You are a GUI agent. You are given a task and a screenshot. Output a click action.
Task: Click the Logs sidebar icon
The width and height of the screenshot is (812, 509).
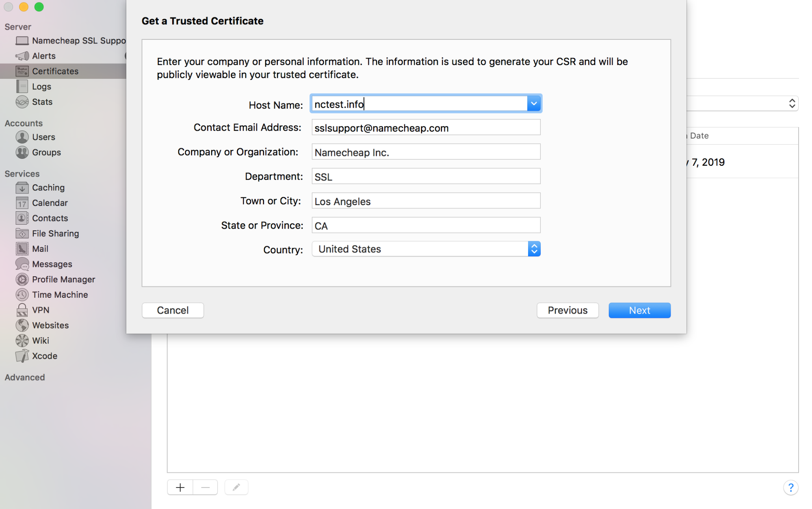coord(22,87)
